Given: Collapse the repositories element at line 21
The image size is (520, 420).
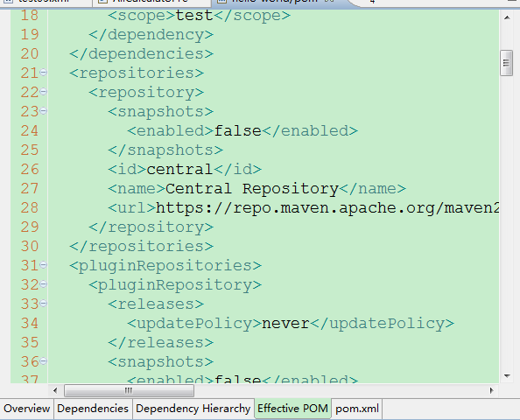Looking at the screenshot, I should [x=44, y=72].
